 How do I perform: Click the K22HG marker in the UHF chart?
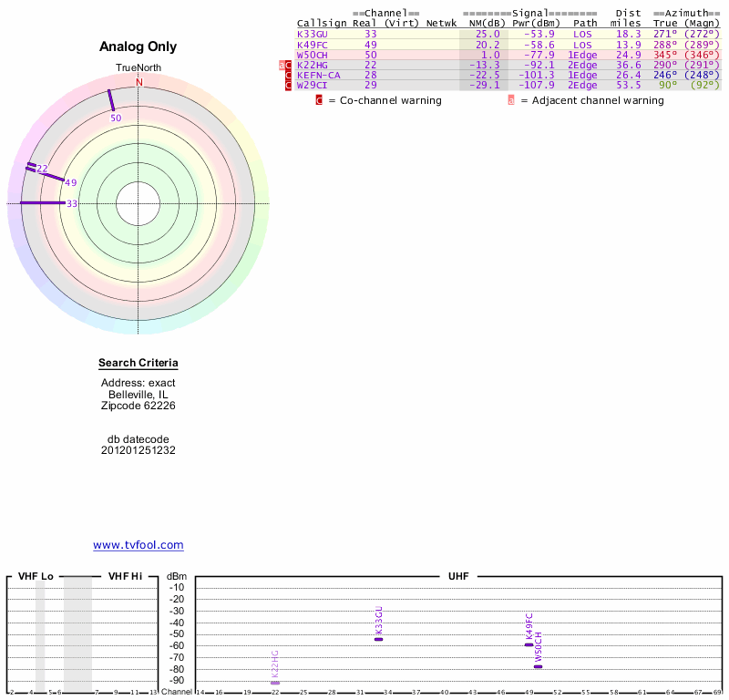[275, 684]
